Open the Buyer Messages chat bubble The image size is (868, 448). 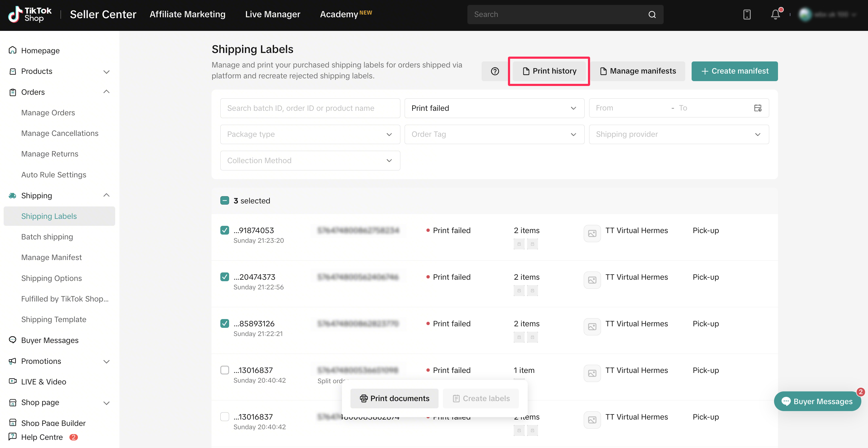pos(817,401)
